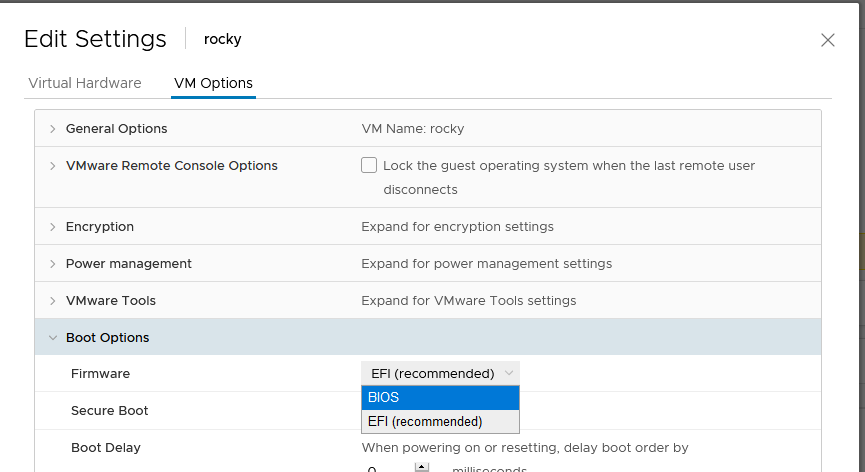Screen dimensions: 865x472
Task: Increase boot delay with up stepper
Action: point(422,467)
